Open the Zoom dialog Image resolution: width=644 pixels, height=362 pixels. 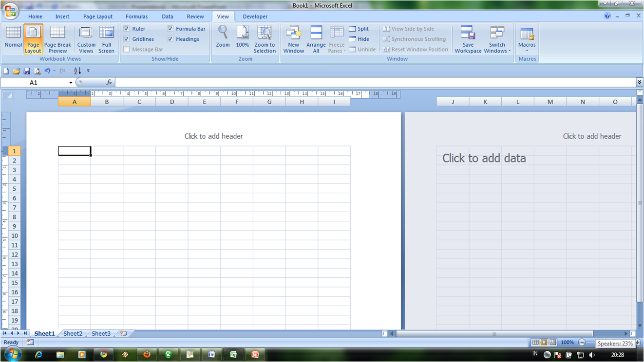[x=223, y=39]
